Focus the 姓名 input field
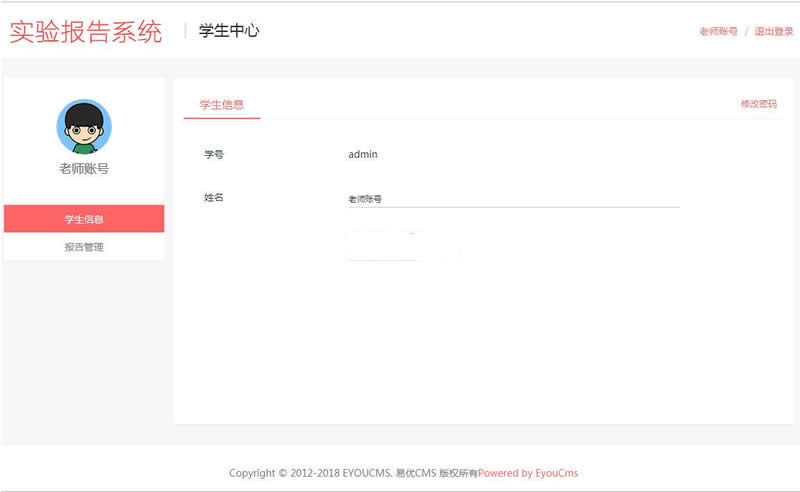 [513, 199]
